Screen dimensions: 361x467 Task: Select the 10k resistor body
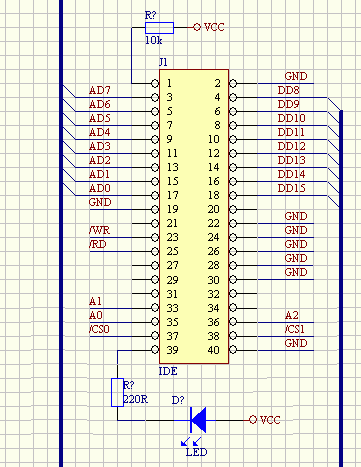159,28
